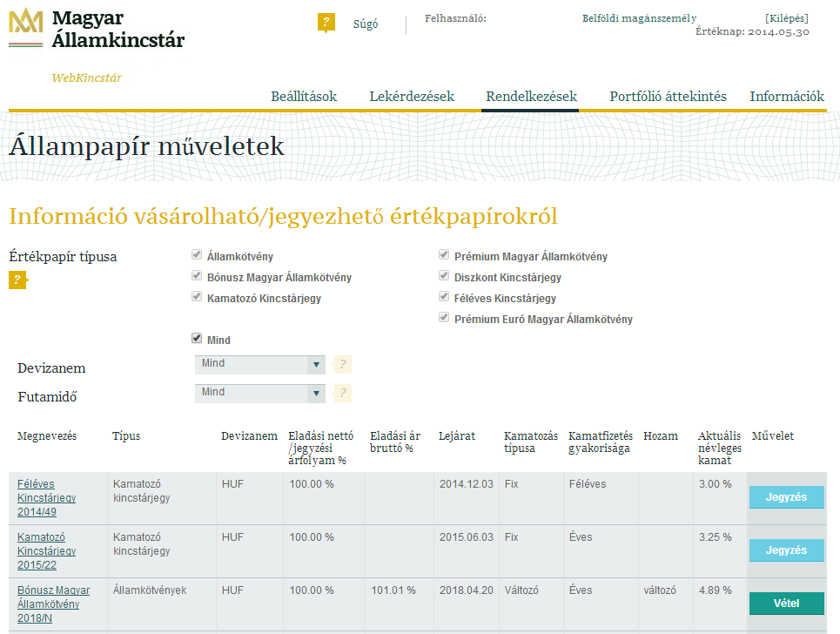Toggle the Prémium Magyar Államkötvény checkbox

pyautogui.click(x=444, y=254)
